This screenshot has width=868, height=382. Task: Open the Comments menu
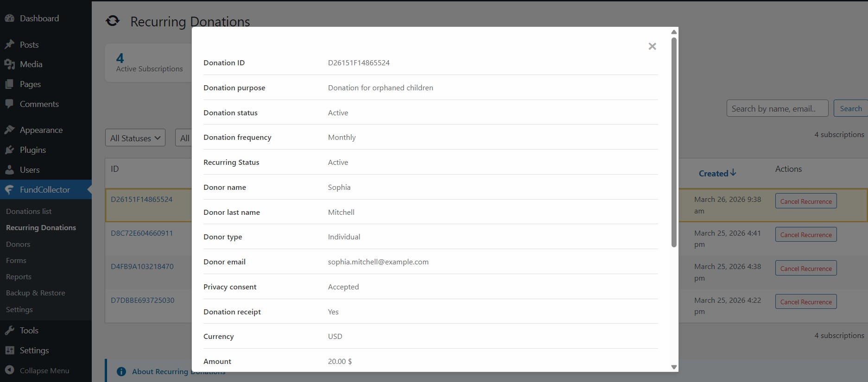pos(39,104)
